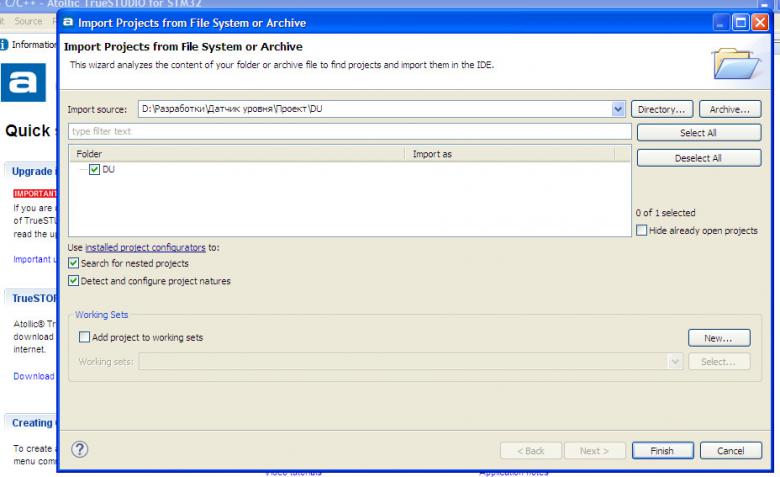Maximize the import dialog window

click(x=741, y=22)
